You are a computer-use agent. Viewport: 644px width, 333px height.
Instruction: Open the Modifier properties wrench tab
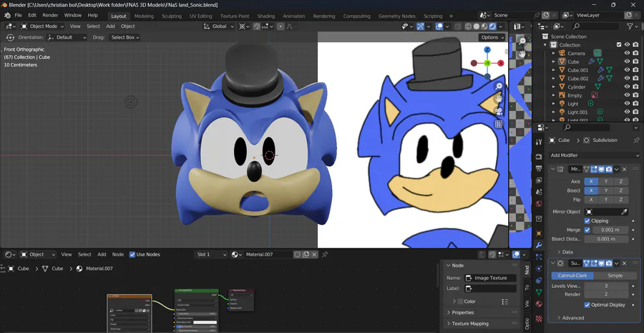pos(539,245)
